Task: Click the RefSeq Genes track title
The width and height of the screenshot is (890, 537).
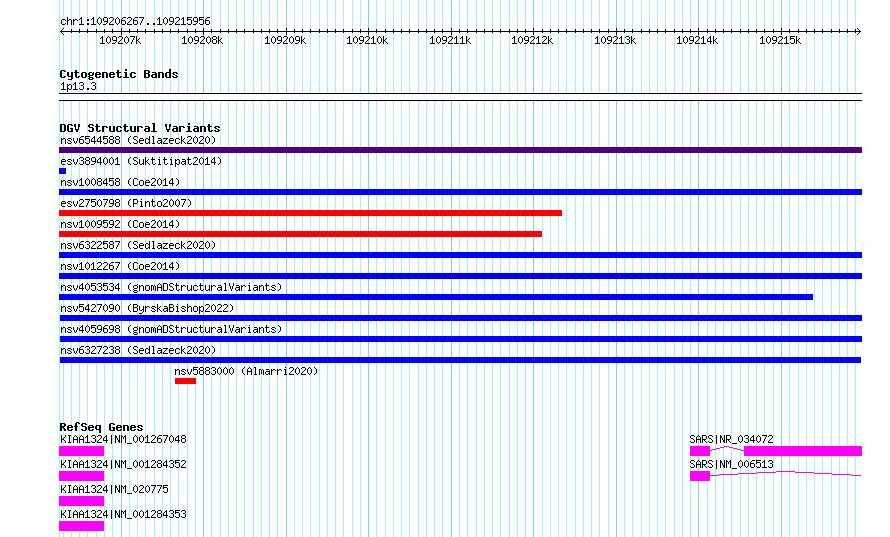Action: pos(101,427)
